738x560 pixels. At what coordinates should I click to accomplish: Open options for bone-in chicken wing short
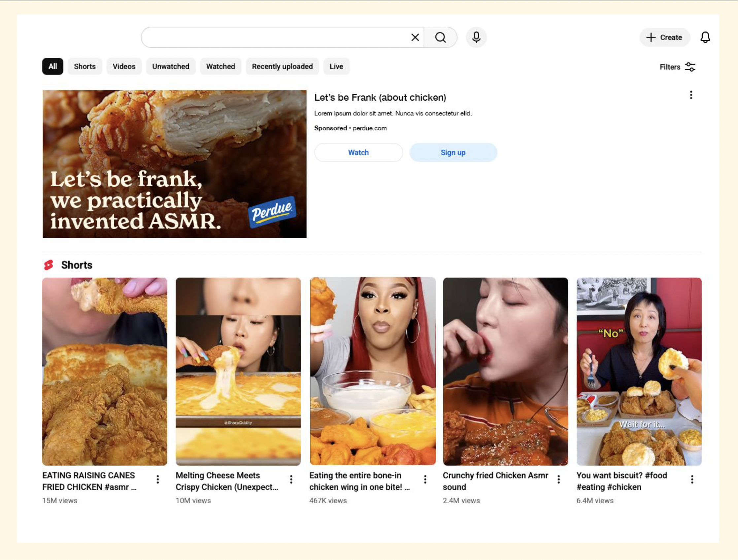tap(425, 479)
